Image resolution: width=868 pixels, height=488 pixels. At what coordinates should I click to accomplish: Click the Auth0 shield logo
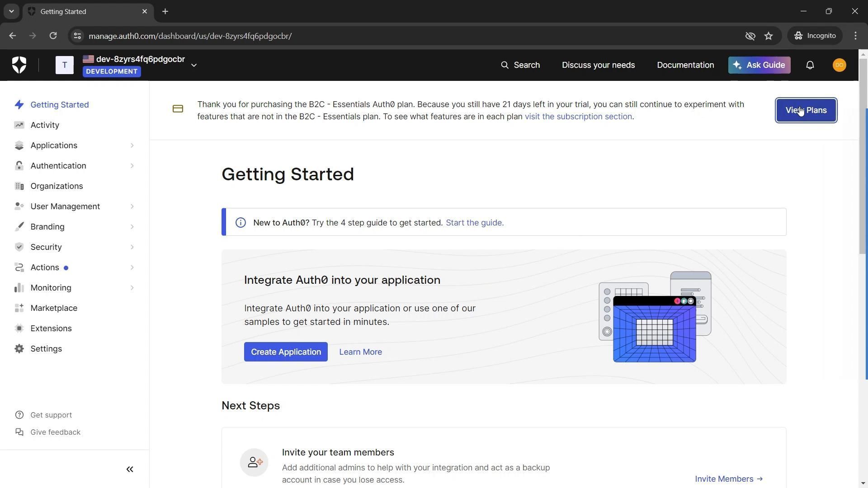[x=19, y=65]
